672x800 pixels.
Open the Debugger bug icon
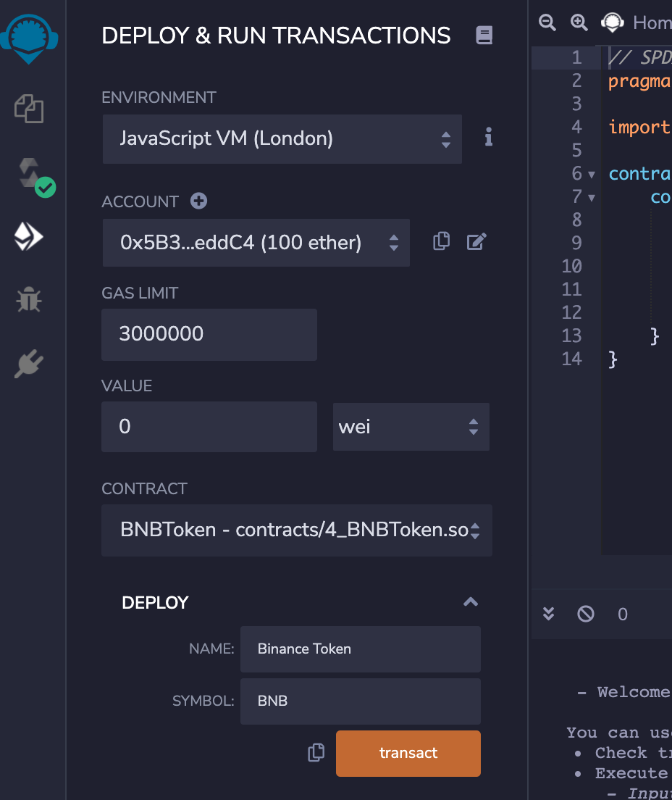(x=28, y=299)
